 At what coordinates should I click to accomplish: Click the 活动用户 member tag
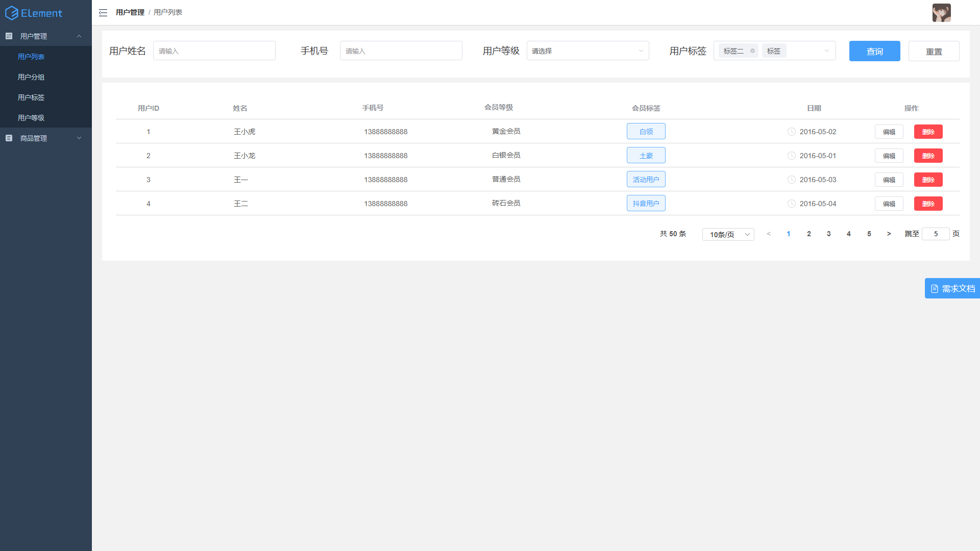pyautogui.click(x=646, y=179)
